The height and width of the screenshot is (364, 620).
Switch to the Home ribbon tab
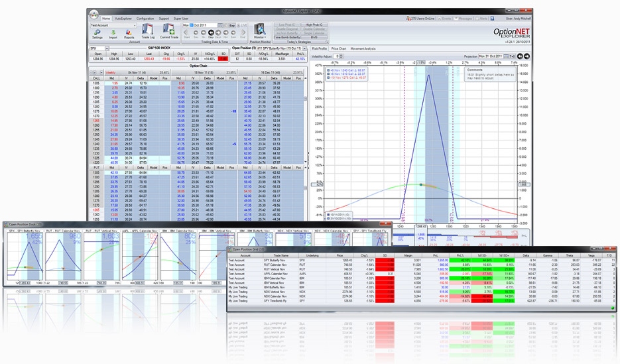pos(106,19)
